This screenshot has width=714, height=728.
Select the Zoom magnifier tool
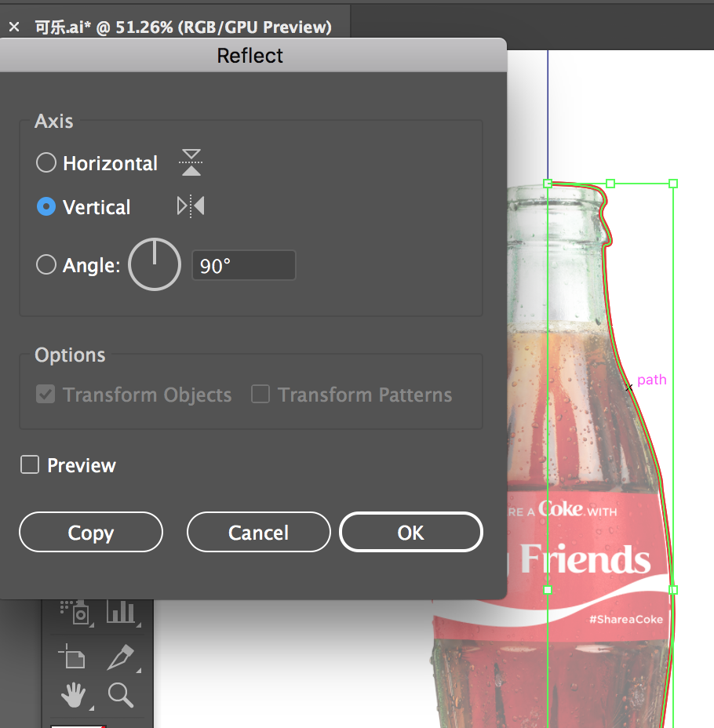point(121,694)
